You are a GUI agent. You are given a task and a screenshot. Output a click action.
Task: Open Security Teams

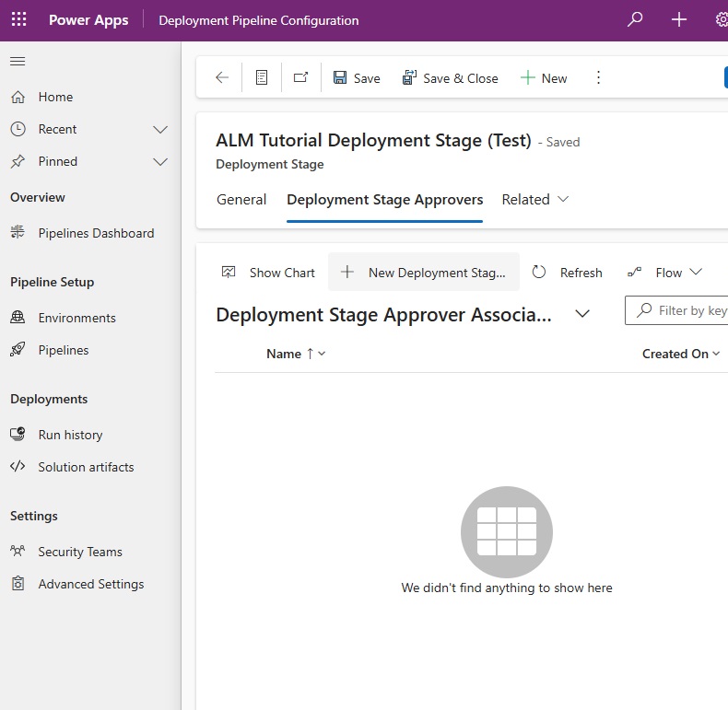click(x=80, y=552)
